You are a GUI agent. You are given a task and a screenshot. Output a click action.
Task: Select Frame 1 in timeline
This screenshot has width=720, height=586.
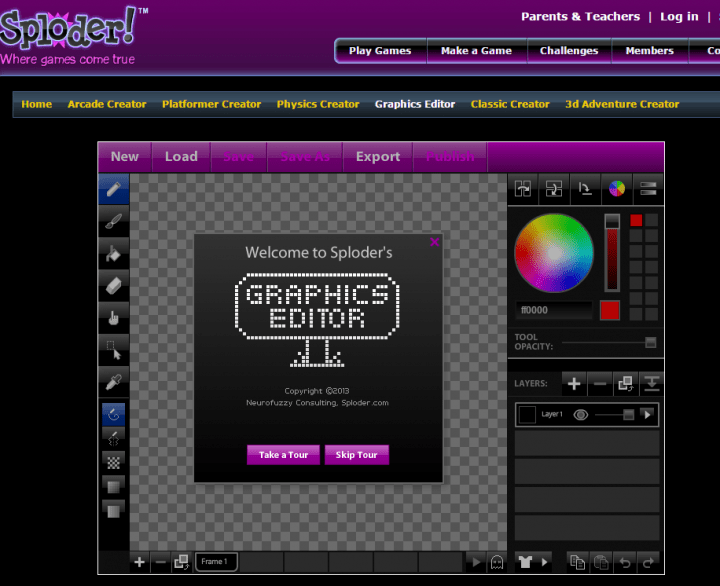pos(216,562)
